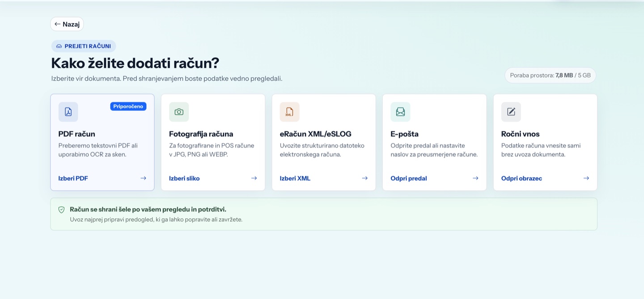Click the XML file icon
The width and height of the screenshot is (644, 299).
(x=289, y=112)
